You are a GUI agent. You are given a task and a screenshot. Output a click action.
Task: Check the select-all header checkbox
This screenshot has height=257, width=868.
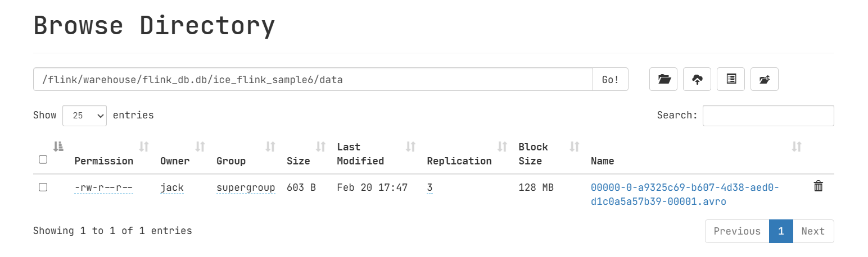coord(43,159)
